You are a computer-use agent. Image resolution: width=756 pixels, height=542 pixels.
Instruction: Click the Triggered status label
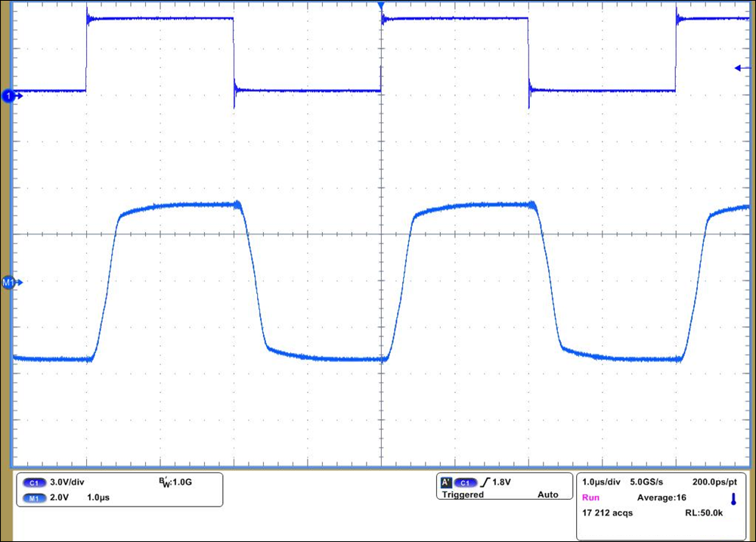[464, 495]
